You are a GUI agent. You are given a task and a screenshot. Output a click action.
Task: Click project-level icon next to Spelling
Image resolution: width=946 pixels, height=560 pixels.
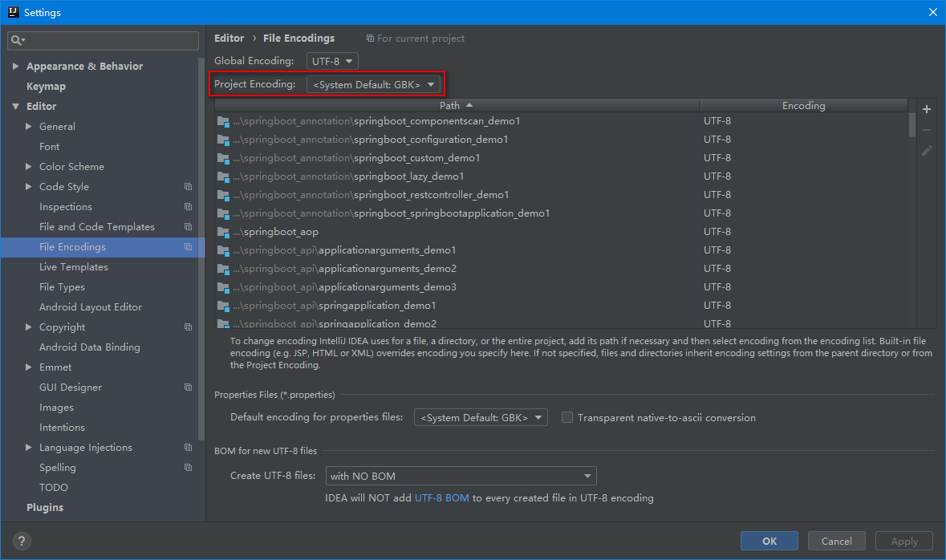(x=189, y=468)
